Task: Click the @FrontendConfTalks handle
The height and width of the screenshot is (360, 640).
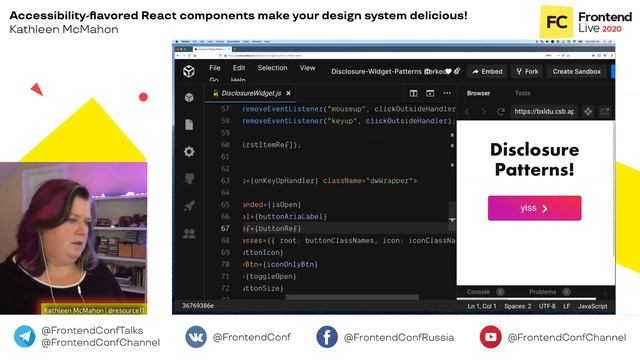Action: click(x=92, y=330)
